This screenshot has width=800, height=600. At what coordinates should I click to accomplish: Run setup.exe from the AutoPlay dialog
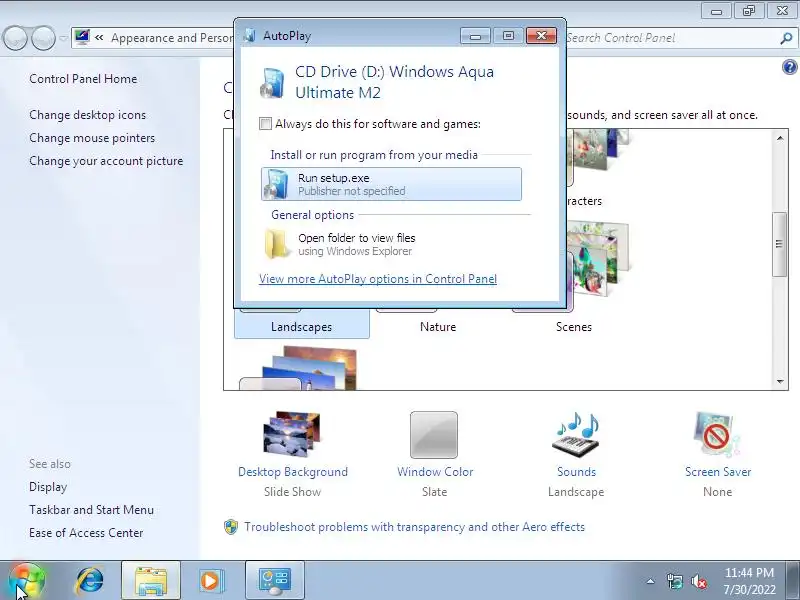tap(391, 184)
